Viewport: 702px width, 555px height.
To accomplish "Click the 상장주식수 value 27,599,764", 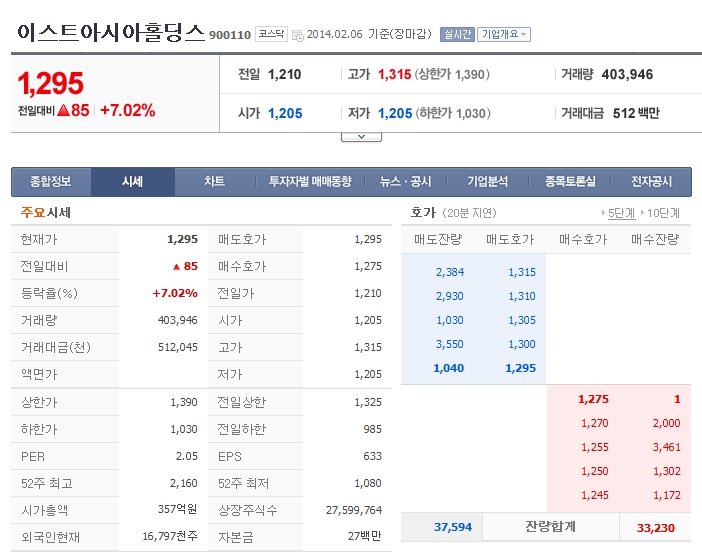I will 354,510.
